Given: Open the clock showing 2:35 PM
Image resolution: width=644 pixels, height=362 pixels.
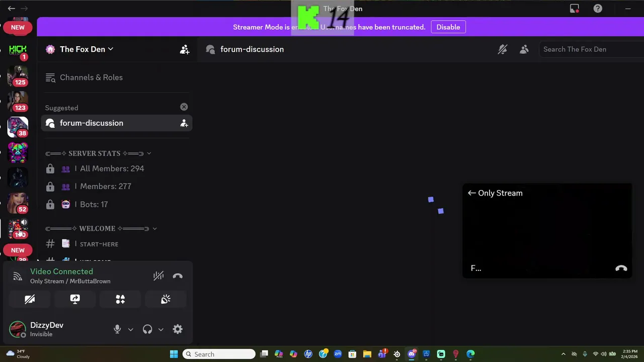Looking at the screenshot, I should click(629, 354).
